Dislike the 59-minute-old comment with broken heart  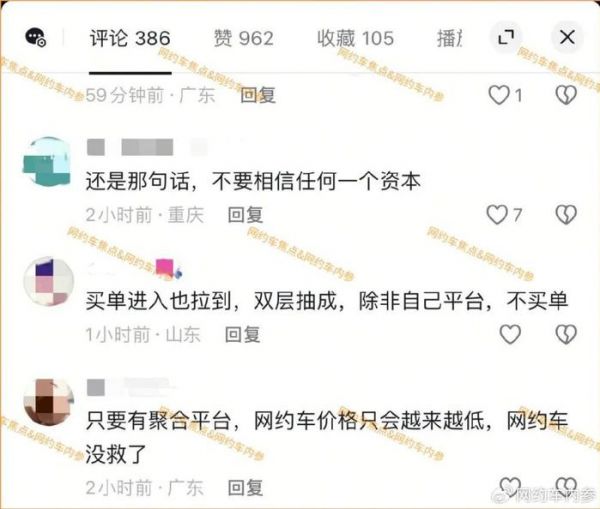[566, 95]
